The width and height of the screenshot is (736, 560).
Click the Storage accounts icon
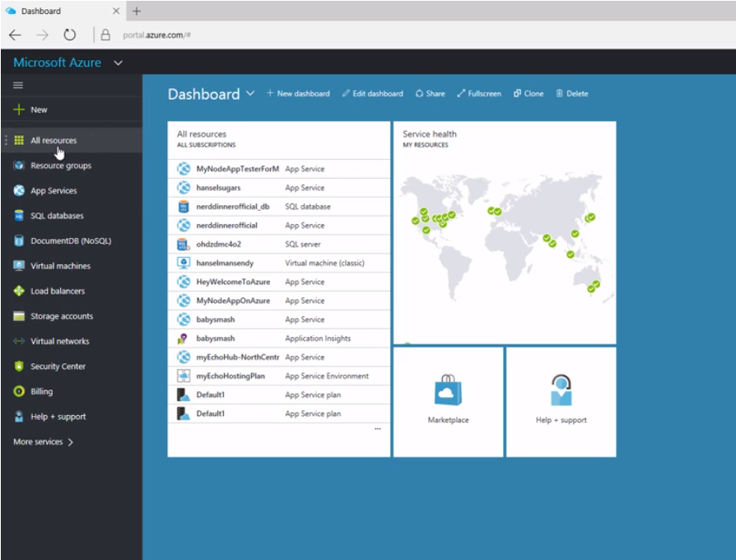(x=19, y=316)
